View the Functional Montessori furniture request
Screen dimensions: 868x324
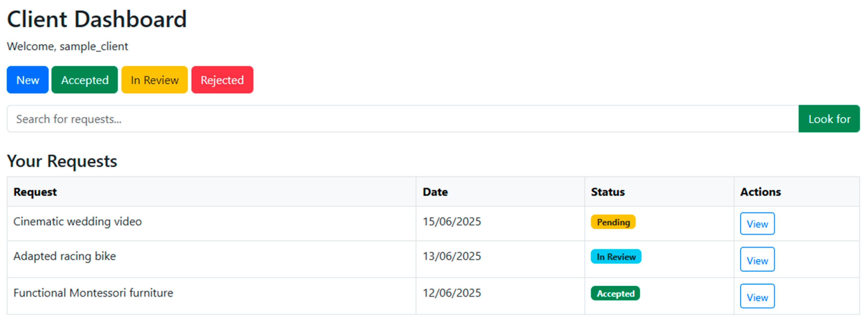[757, 297]
